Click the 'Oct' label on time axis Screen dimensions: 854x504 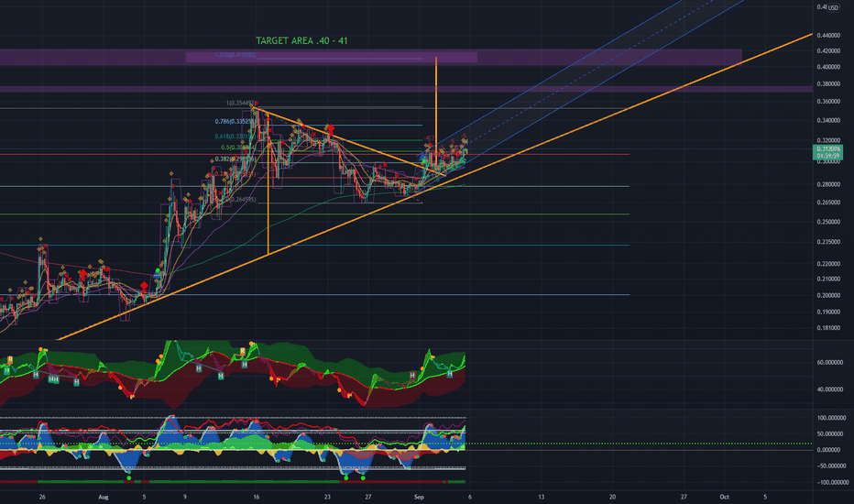click(725, 497)
